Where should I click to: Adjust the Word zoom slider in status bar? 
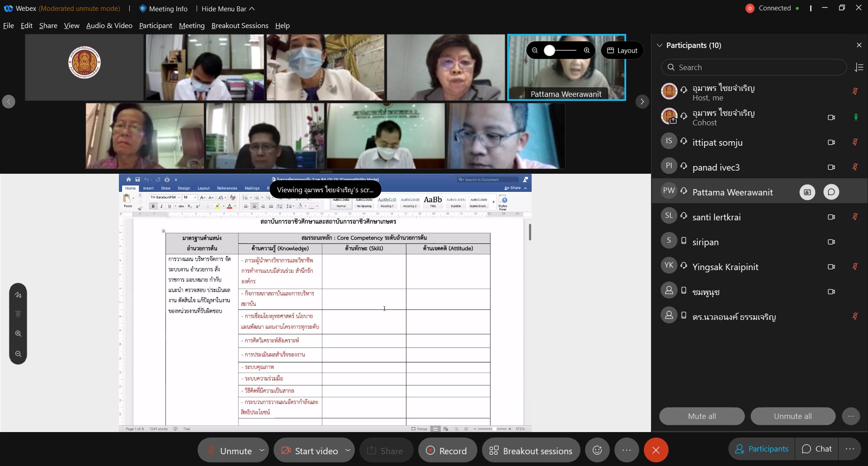click(x=494, y=429)
